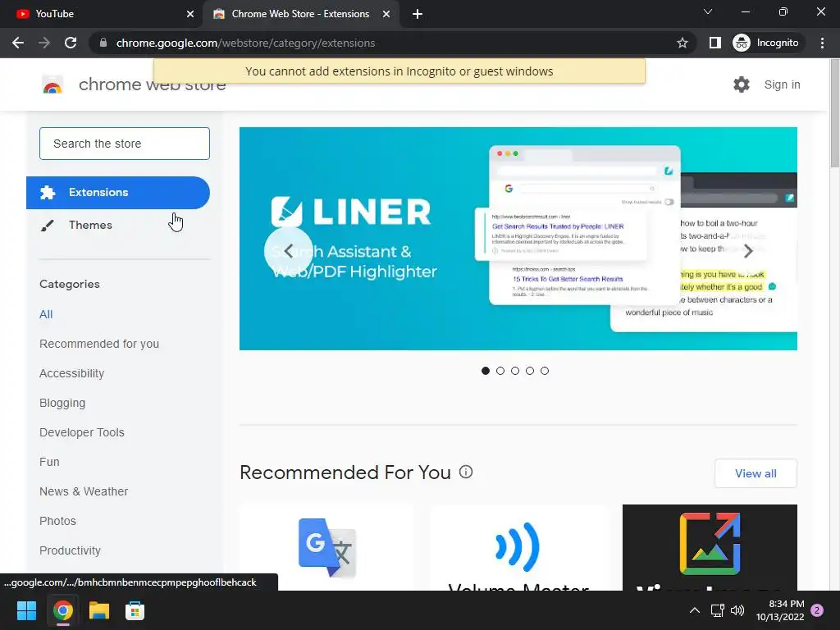The image size is (840, 630).
Task: Choose the Developer Tools category
Action: pos(81,432)
